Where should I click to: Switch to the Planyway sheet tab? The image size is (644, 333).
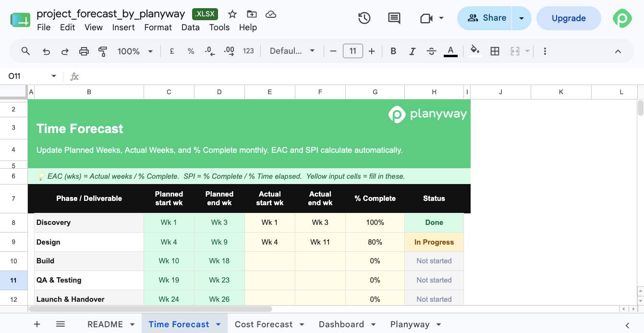[x=410, y=324]
